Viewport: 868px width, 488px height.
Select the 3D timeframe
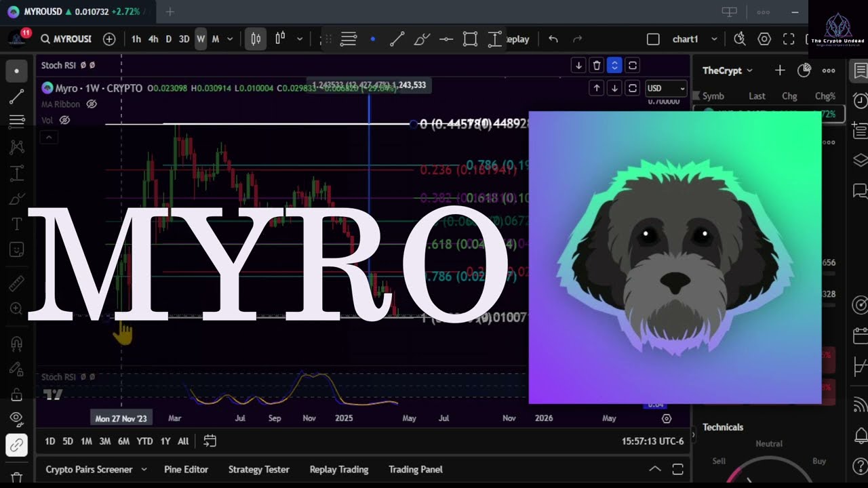pyautogui.click(x=184, y=39)
